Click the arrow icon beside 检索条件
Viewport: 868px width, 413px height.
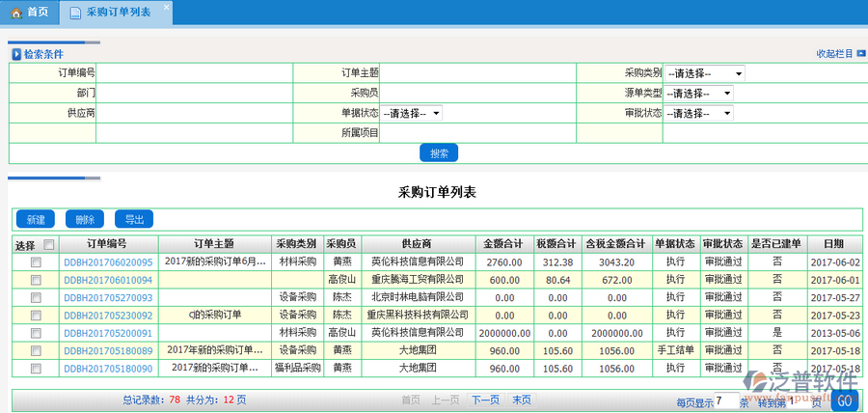[15, 55]
